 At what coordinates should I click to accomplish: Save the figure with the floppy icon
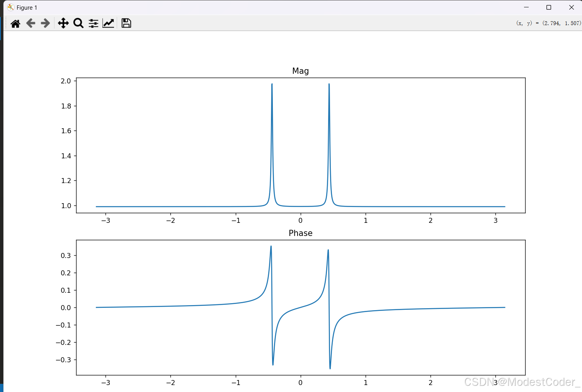point(126,23)
